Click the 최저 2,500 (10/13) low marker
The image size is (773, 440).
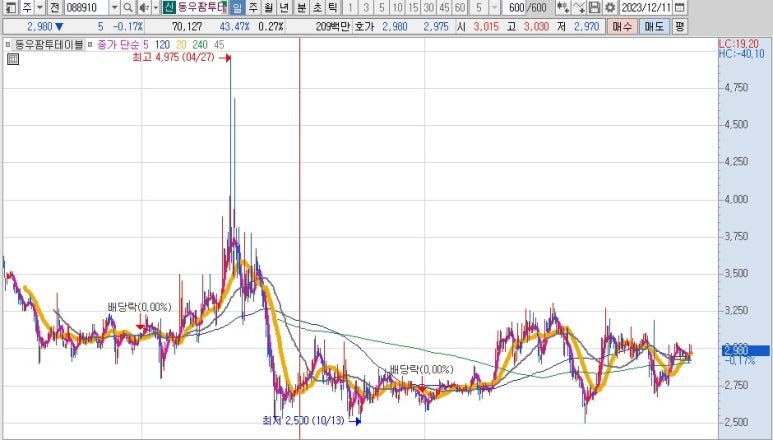[x=310, y=420]
